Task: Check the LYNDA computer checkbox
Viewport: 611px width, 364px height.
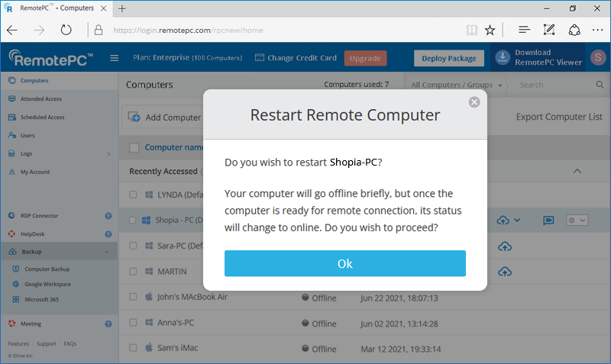Action: [x=134, y=195]
